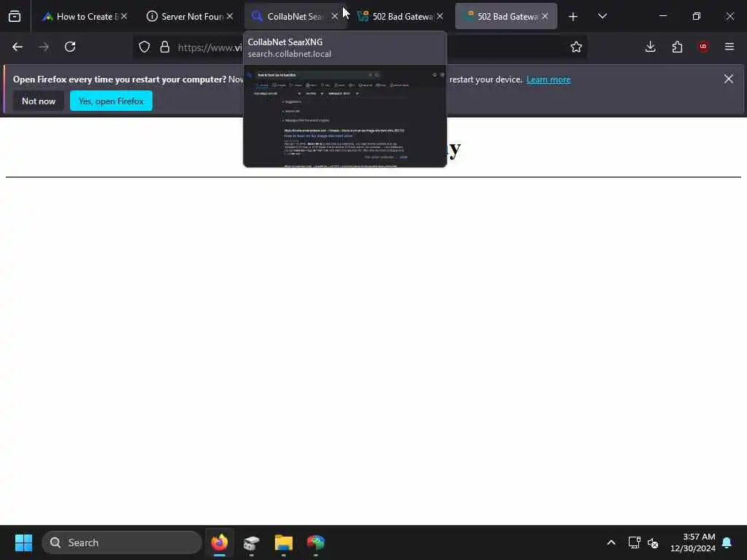Open the Firefox application menu
Image resolution: width=747 pixels, height=560 pixels.
[729, 47]
